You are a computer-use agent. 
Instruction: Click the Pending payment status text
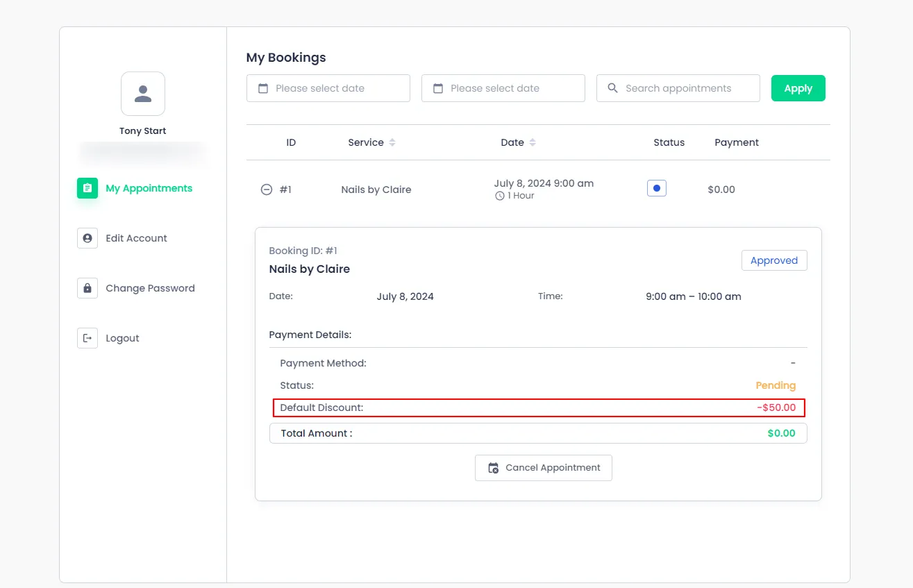(776, 385)
